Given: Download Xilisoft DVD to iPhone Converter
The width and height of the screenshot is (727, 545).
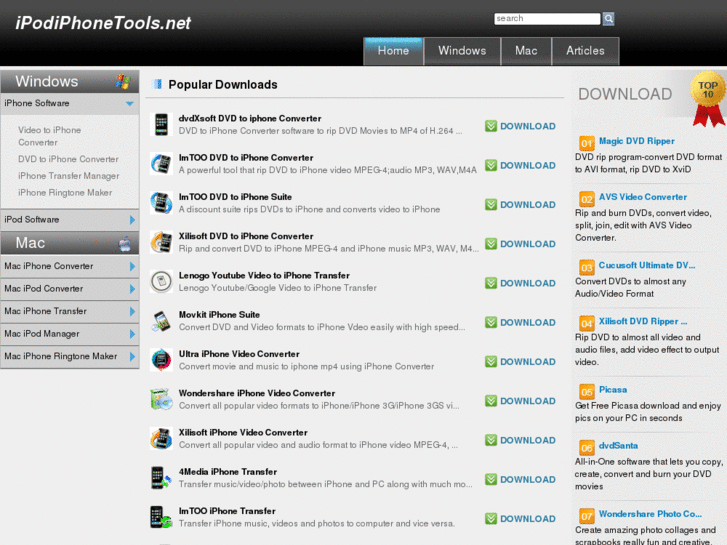Looking at the screenshot, I should (x=520, y=244).
